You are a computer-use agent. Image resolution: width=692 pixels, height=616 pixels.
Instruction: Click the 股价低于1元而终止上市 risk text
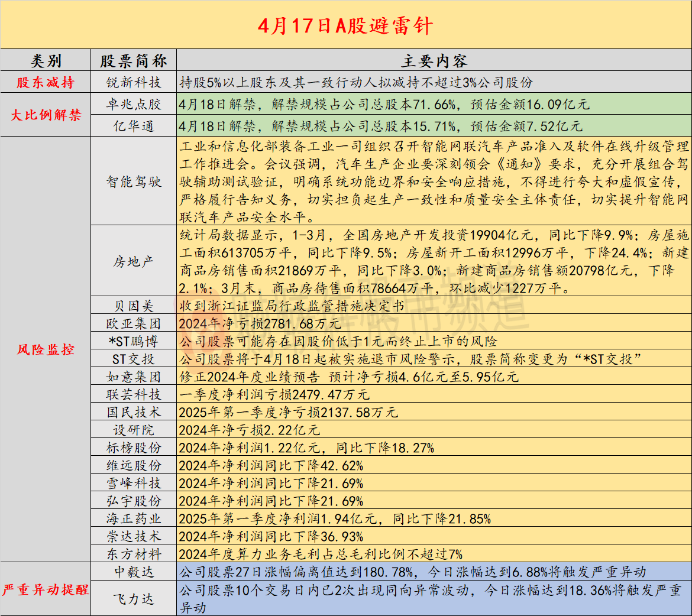(x=338, y=341)
